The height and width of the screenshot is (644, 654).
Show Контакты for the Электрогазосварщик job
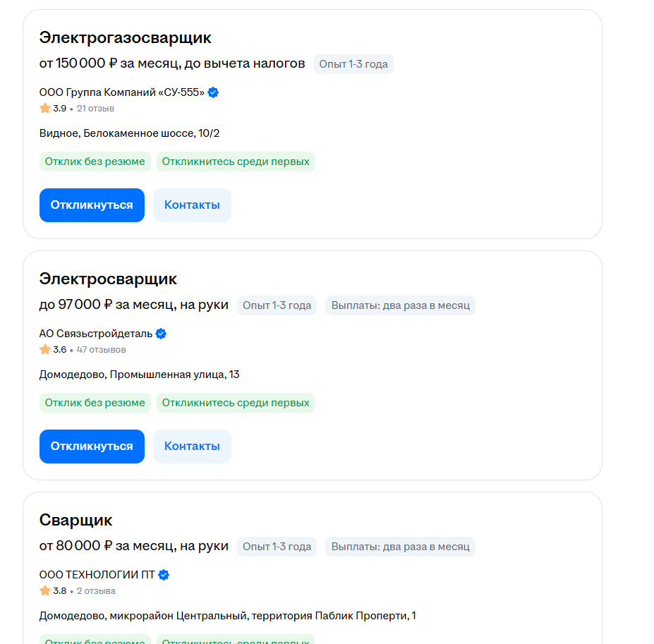pos(192,205)
